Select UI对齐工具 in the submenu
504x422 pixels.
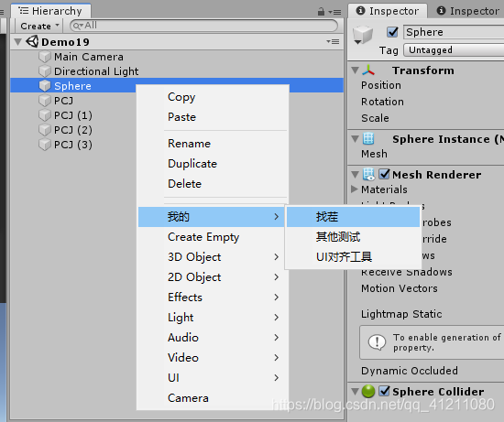point(353,257)
